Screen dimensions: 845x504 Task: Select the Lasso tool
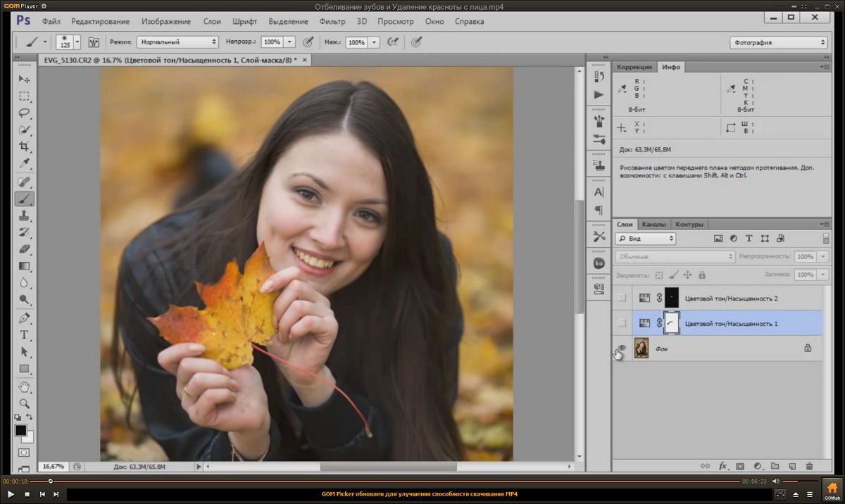coord(25,113)
